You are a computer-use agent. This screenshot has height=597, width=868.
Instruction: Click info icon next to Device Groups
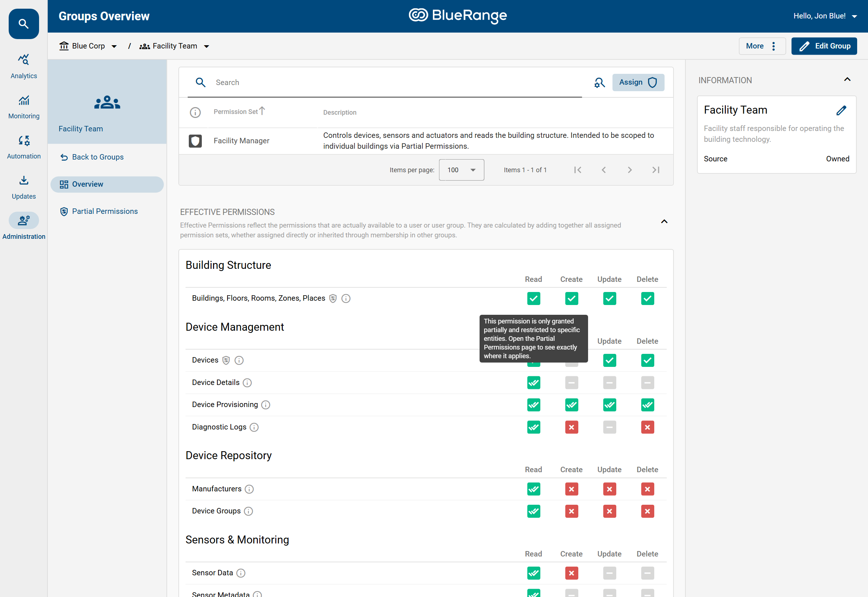coord(248,511)
